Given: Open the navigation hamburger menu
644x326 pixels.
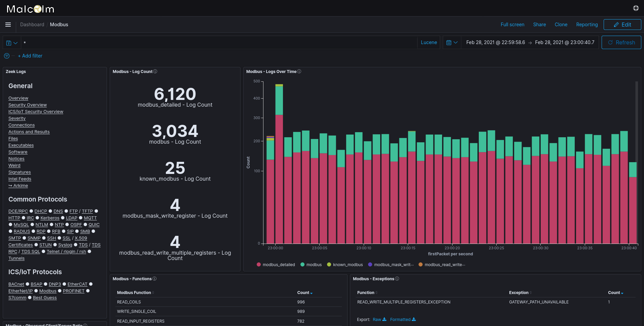Looking at the screenshot, I should click(8, 25).
